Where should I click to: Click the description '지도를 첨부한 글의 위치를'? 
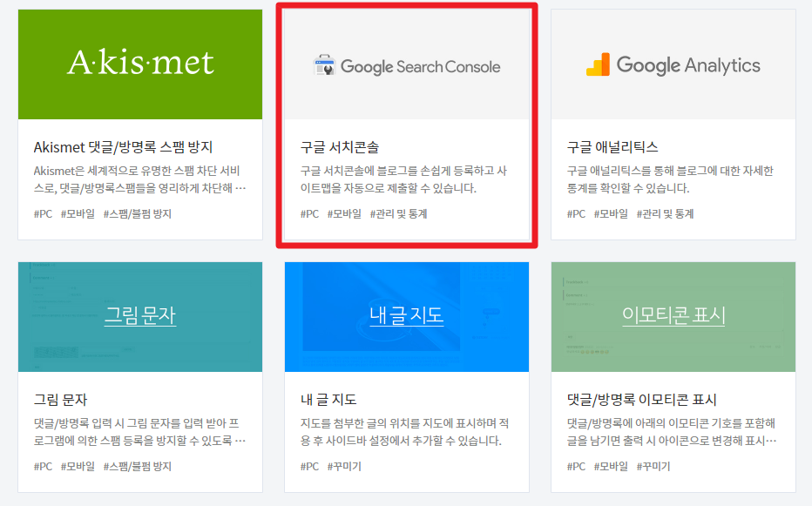coord(404,432)
